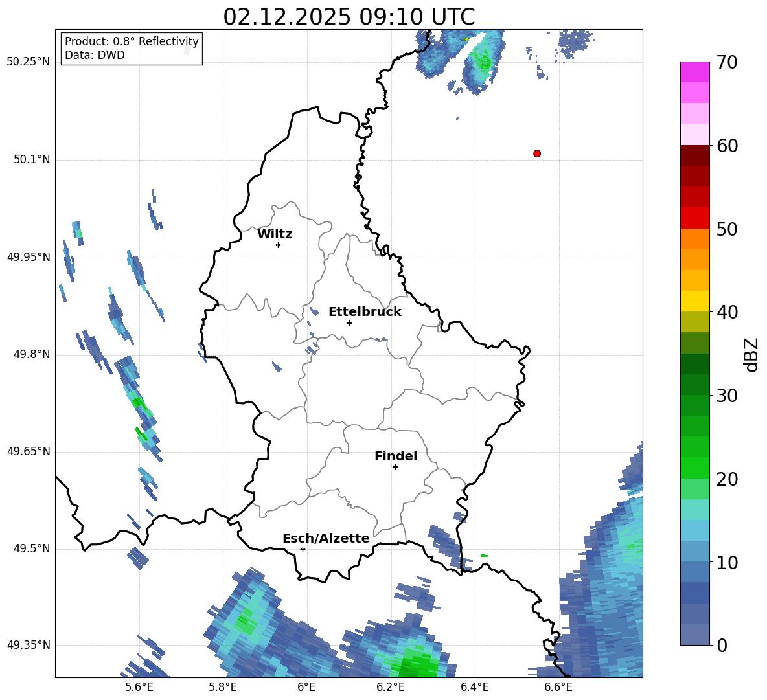Click the red dot radar marker

click(x=537, y=153)
